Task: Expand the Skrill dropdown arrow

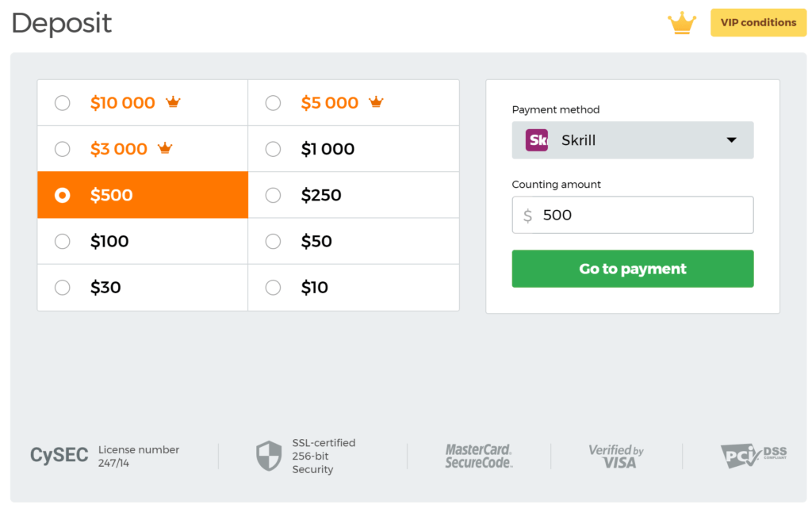Action: (731, 140)
